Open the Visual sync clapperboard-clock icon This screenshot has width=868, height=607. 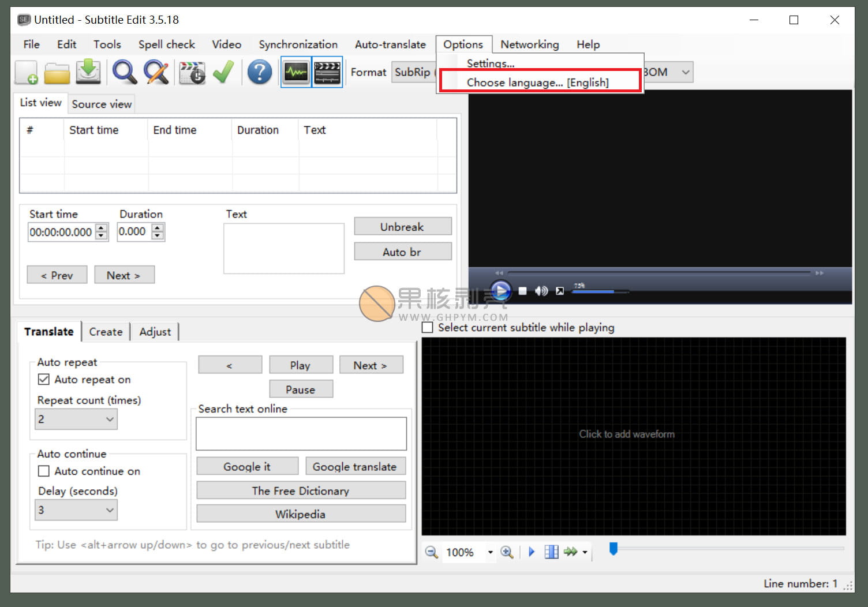pos(192,73)
